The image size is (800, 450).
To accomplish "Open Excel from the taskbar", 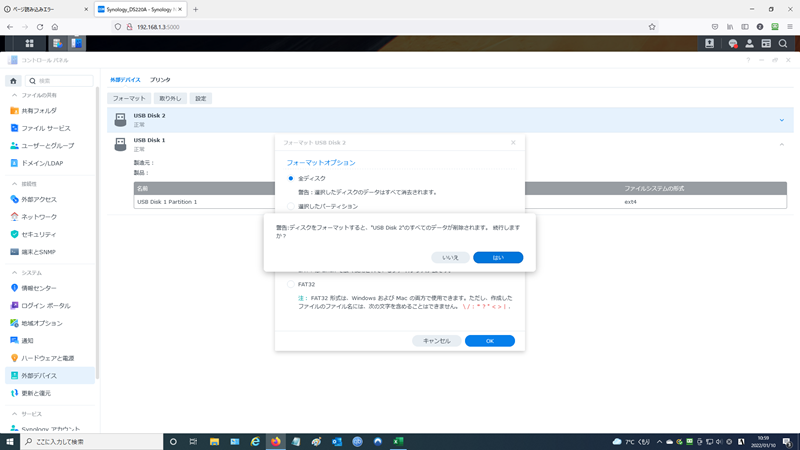I will coord(398,441).
